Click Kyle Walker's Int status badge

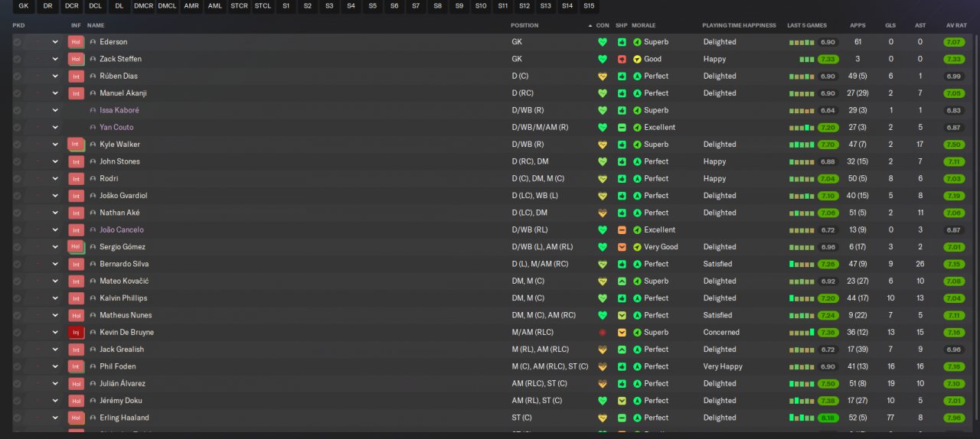coord(75,145)
